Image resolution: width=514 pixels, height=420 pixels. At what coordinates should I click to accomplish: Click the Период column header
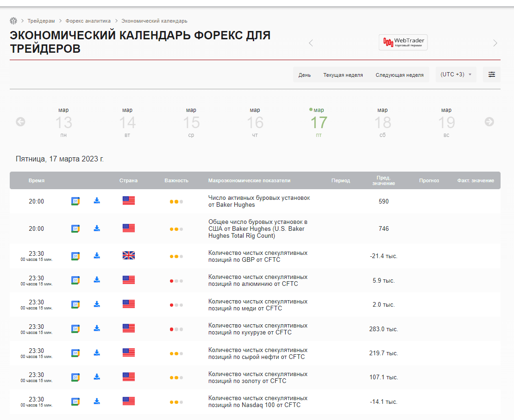coord(341,180)
